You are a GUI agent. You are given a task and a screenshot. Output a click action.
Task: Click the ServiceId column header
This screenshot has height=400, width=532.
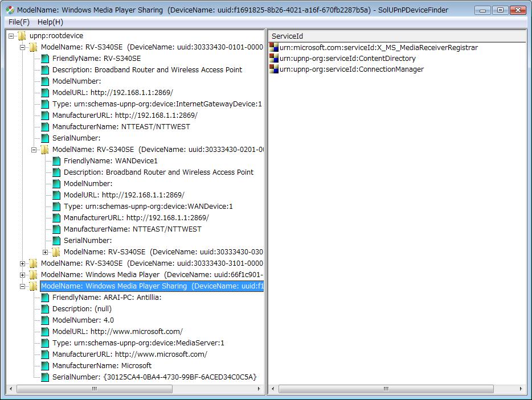pos(398,36)
